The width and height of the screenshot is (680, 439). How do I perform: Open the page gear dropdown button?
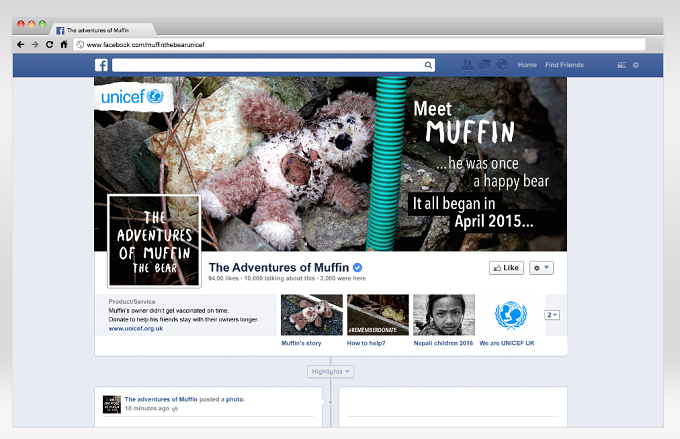point(541,268)
